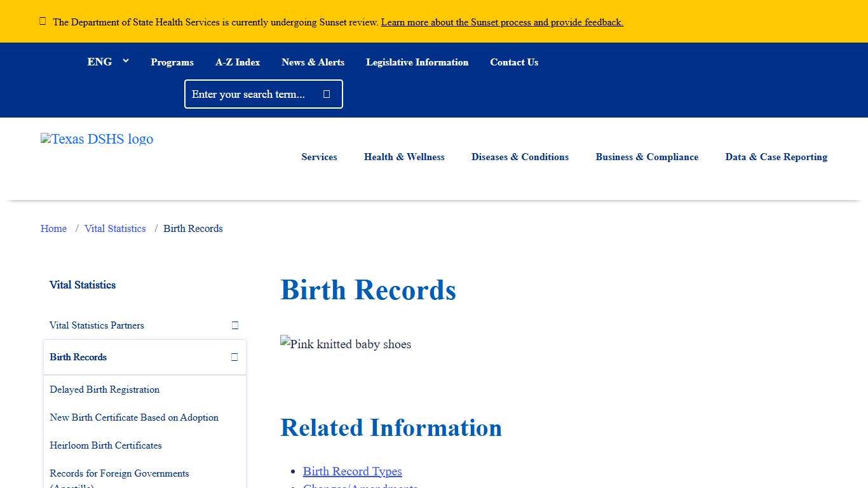This screenshot has height=488, width=868.
Task: Click the alert icon in the yellow banner
Action: pyautogui.click(x=43, y=20)
